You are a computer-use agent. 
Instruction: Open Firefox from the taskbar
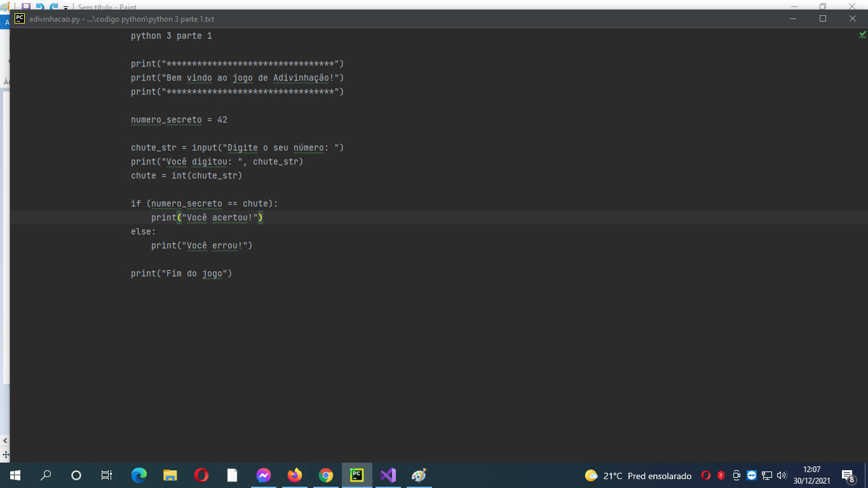[294, 475]
